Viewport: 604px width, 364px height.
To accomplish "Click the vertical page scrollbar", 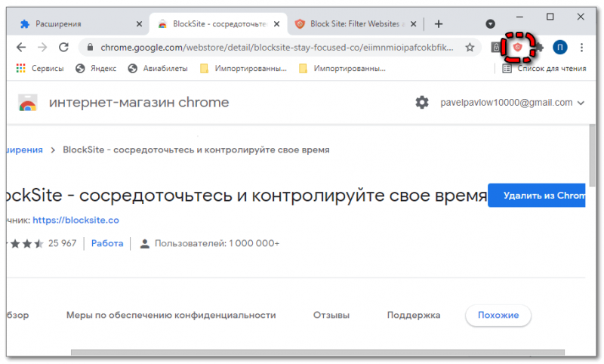I will point(593,156).
